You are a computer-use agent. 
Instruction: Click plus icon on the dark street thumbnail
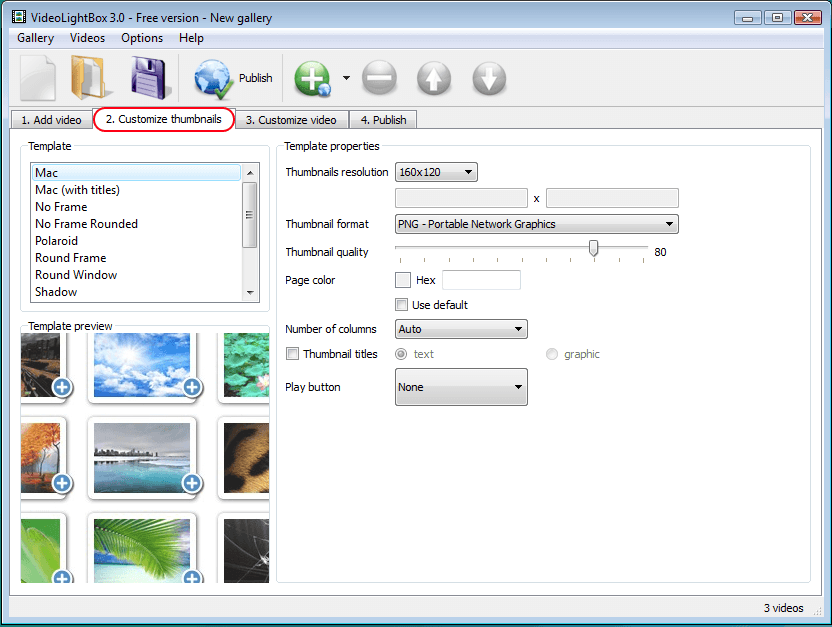pos(62,387)
